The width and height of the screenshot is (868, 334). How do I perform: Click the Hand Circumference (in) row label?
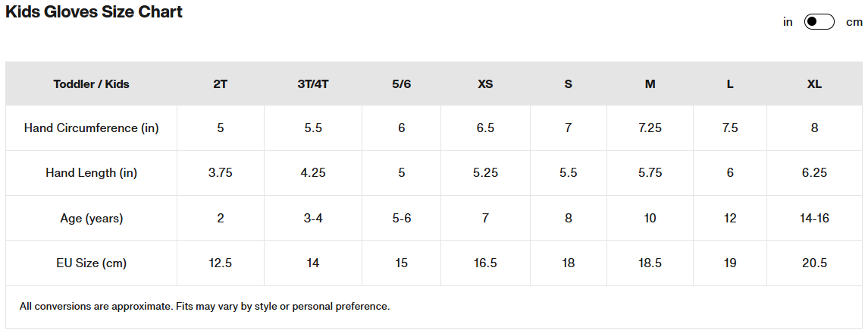coord(91,128)
